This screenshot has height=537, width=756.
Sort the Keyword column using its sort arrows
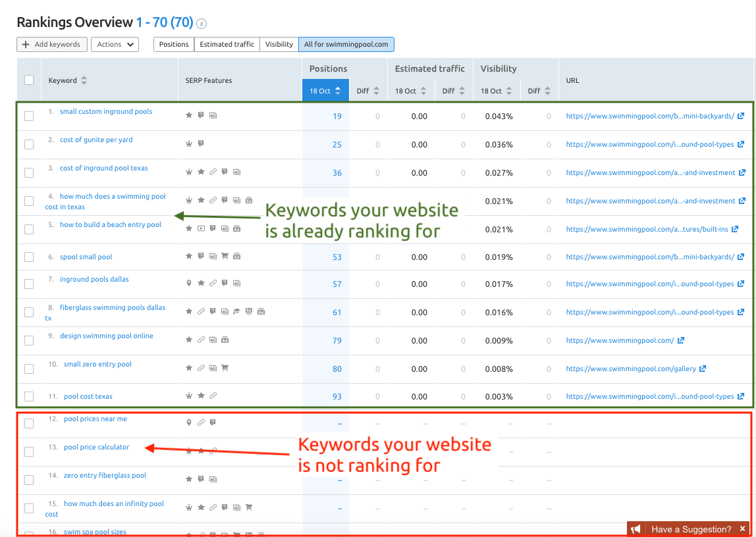click(x=84, y=80)
